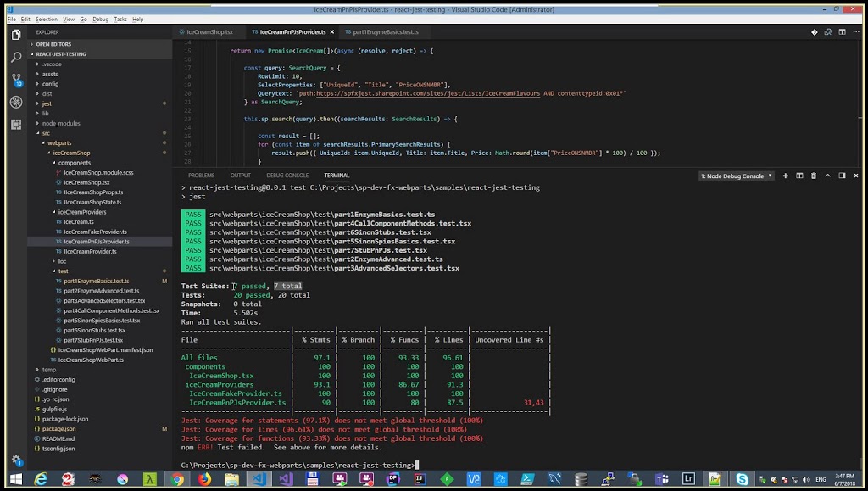Screen dimensions: 868x491
Task: Open part7StubPnPJs.test.tsx in the explorer
Action: (x=93, y=340)
